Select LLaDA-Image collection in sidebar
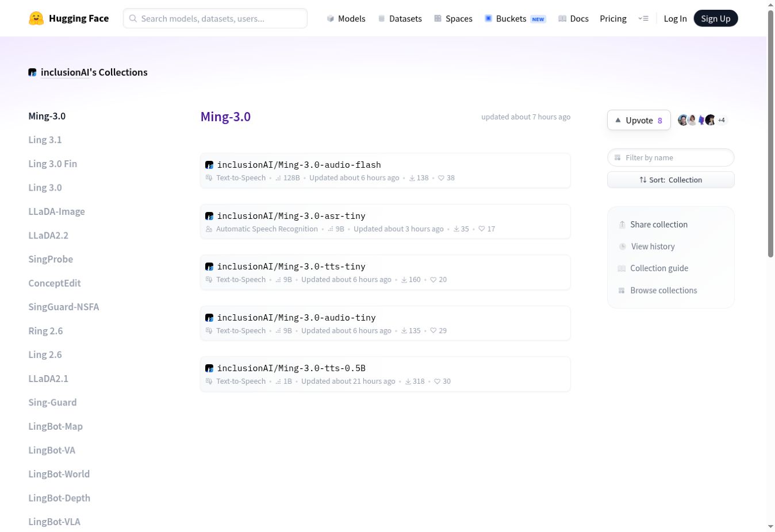The width and height of the screenshot is (775, 532). (x=56, y=211)
